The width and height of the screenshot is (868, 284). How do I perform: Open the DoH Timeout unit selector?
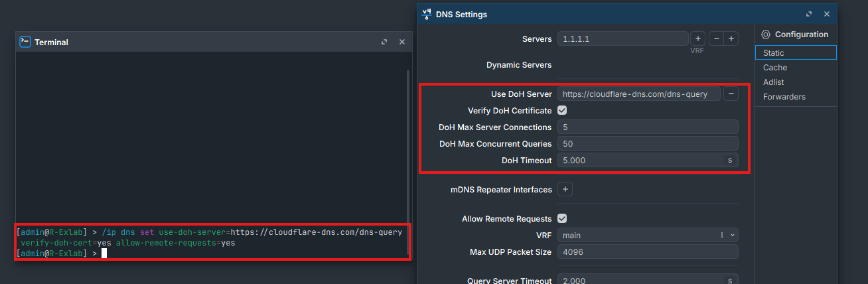[730, 161]
